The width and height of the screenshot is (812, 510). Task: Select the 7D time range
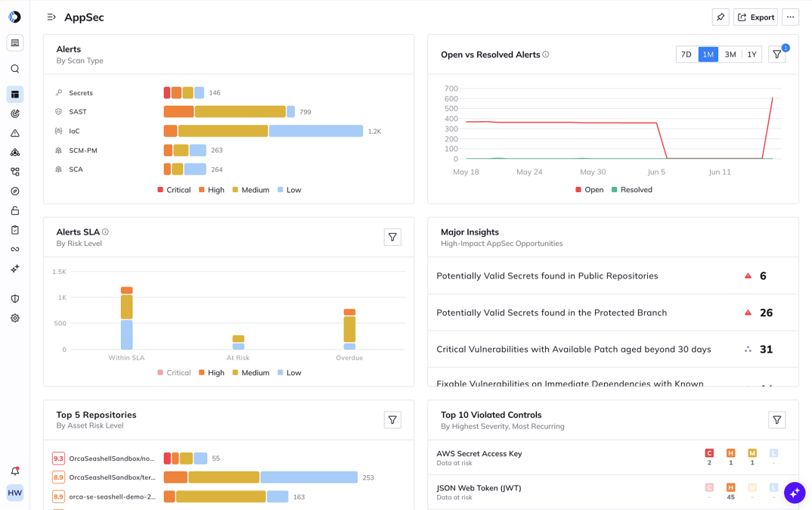tap(686, 54)
